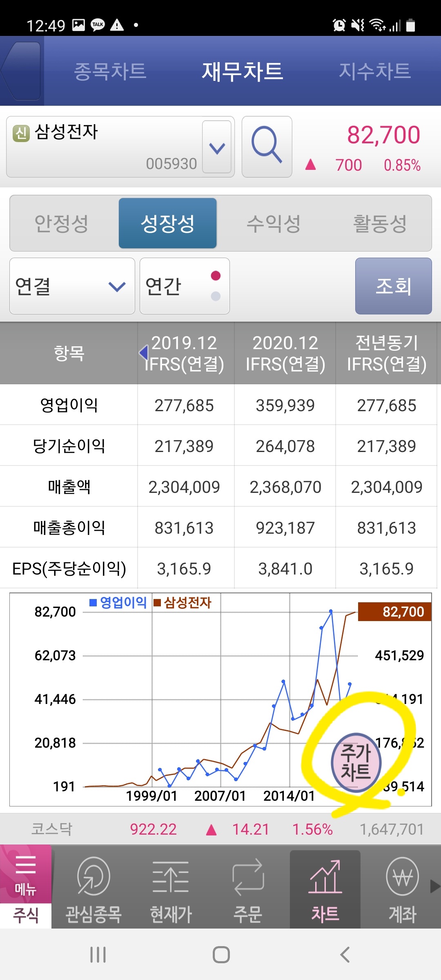Tap the KakaoTalk notification icon
Image resolution: width=441 pixels, height=980 pixels.
point(98,25)
